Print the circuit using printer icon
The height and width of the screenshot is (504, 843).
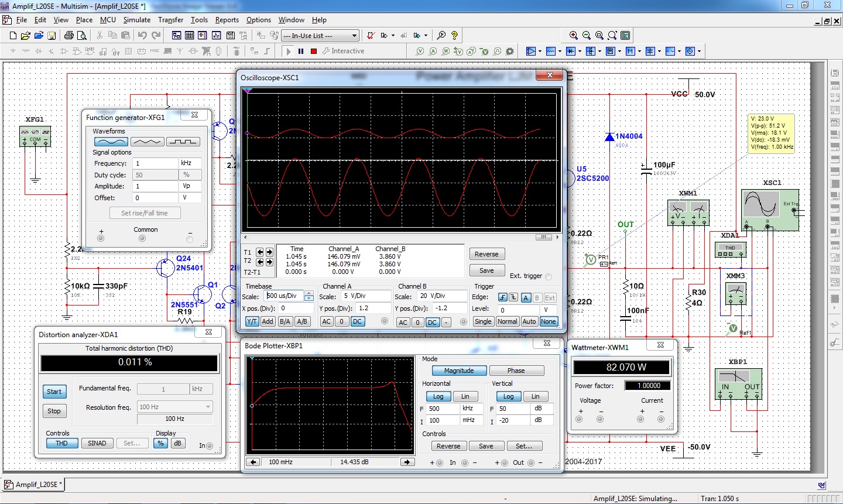click(x=68, y=36)
